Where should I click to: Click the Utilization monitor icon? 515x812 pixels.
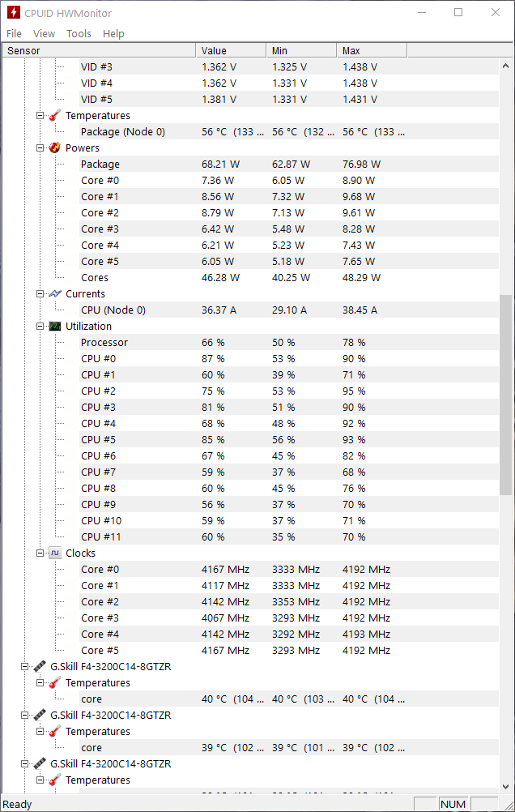point(55,327)
